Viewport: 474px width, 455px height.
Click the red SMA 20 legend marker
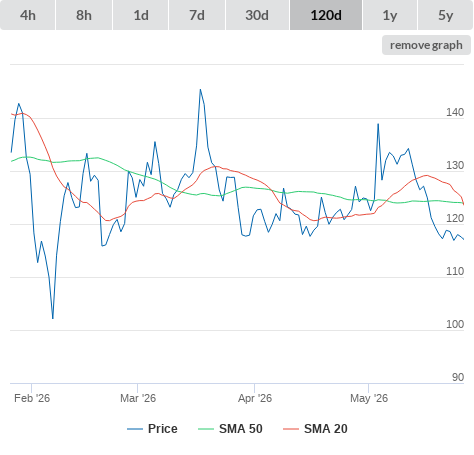tap(291, 429)
